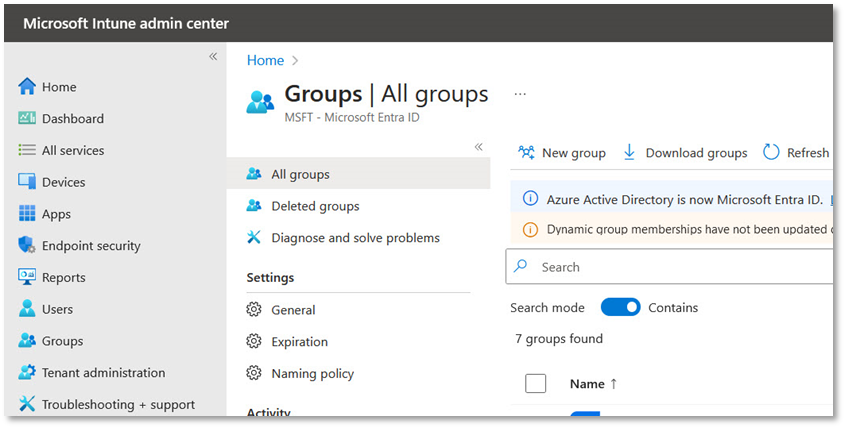Click the Dashboard chart icon
Image resolution: width=845 pixels, height=428 pixels.
[x=27, y=118]
